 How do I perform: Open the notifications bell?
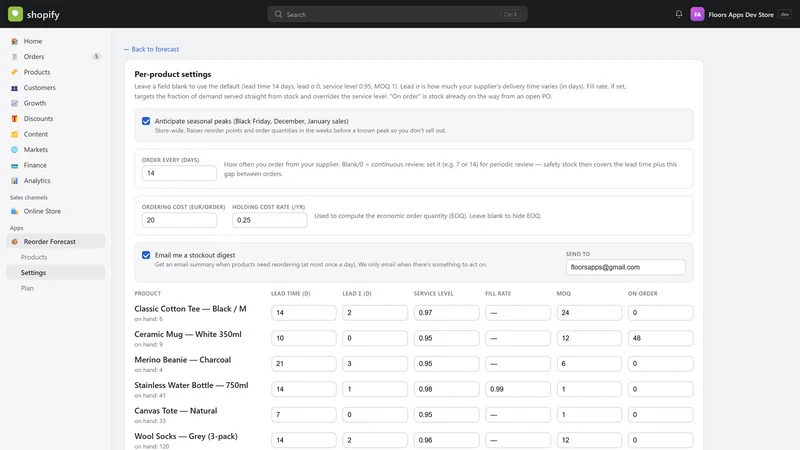point(679,14)
